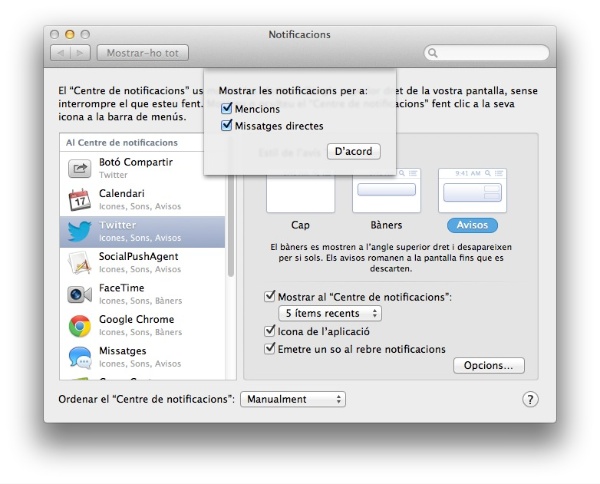Viewport: 600px width, 484px height.
Task: Disable Emetre un so al rebre notificacions
Action: [x=270, y=348]
